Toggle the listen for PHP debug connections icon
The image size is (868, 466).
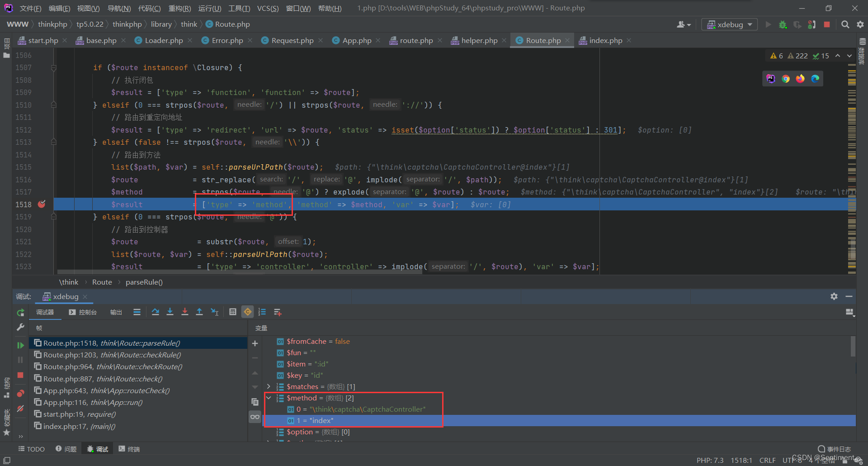[812, 24]
